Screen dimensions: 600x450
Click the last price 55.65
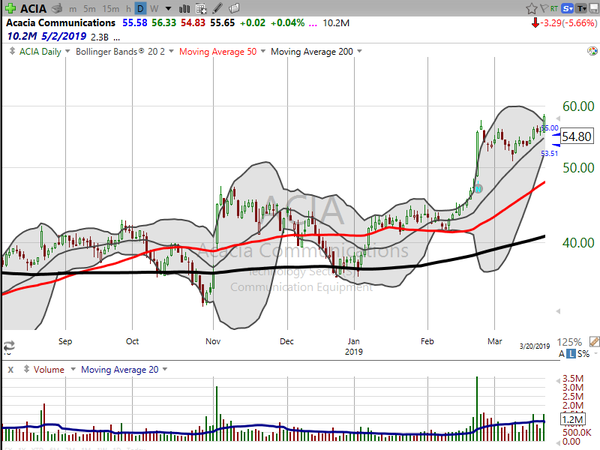click(222, 23)
